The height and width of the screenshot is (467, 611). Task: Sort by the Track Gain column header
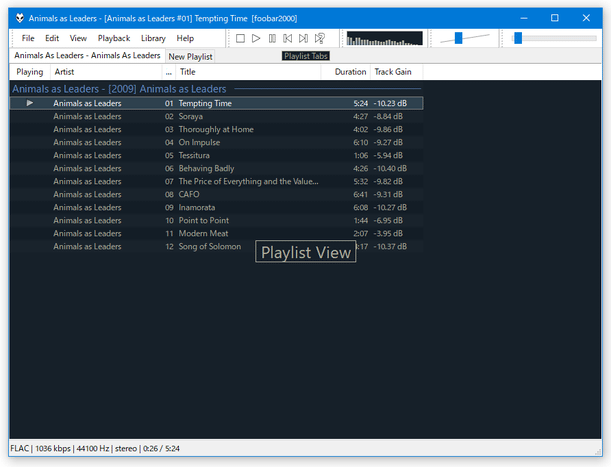point(396,72)
